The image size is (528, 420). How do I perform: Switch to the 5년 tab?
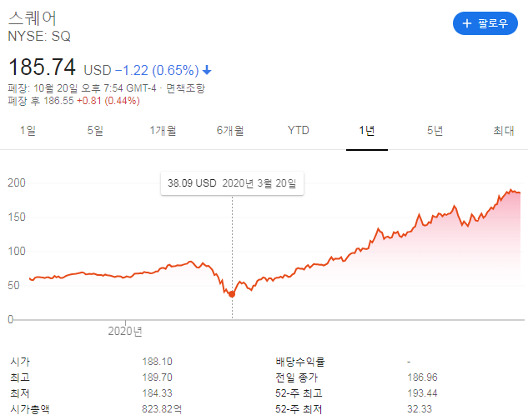[x=435, y=130]
